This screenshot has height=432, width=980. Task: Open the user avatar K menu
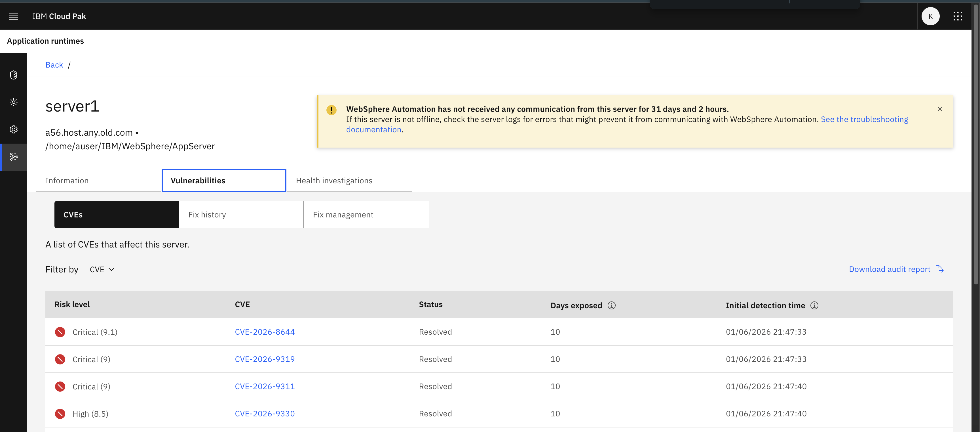[930, 16]
